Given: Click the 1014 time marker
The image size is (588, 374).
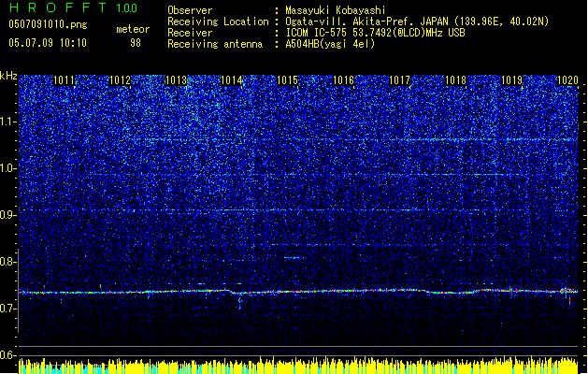Looking at the screenshot, I should pyautogui.click(x=232, y=80).
